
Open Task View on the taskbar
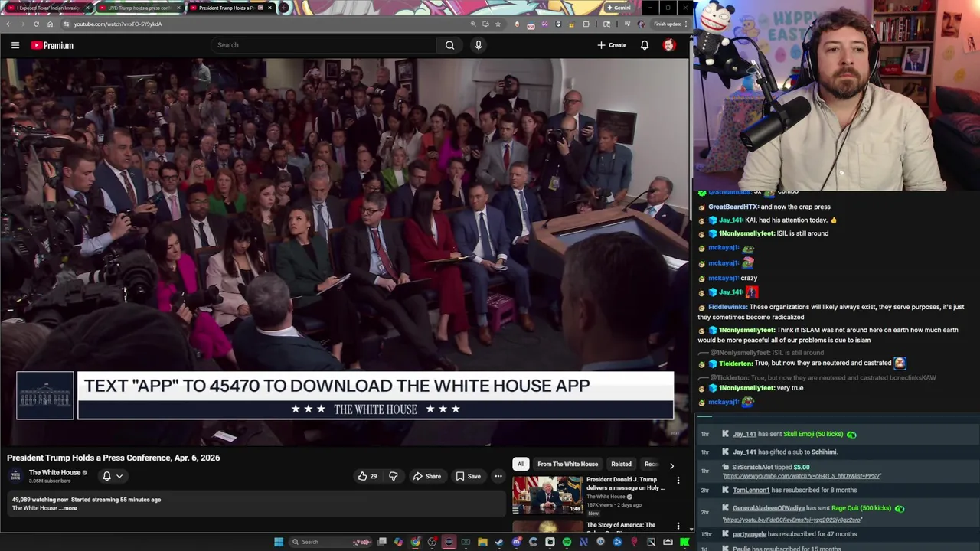381,542
